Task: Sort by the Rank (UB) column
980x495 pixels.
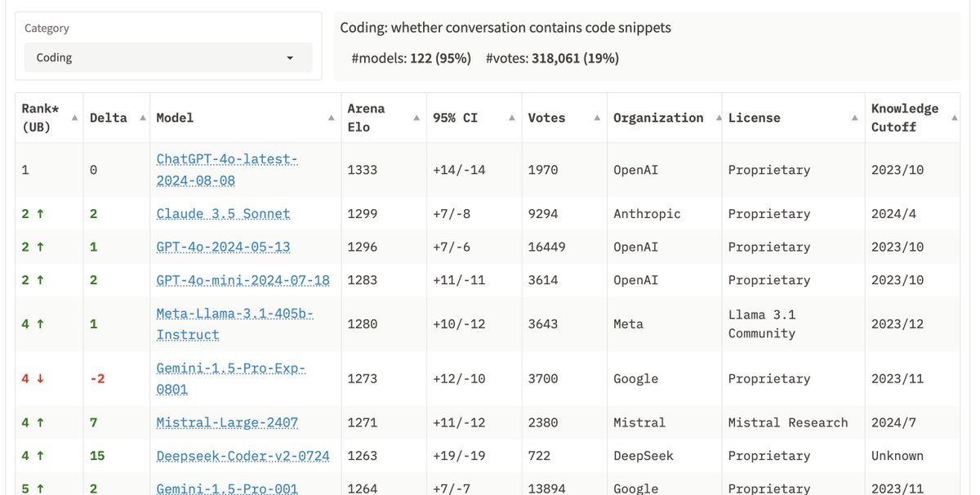Action: click(x=49, y=118)
